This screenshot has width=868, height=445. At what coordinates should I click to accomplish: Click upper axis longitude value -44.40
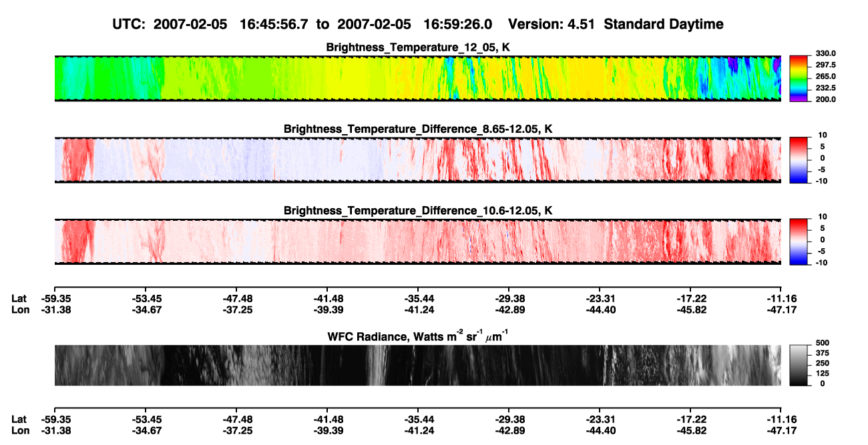point(600,310)
